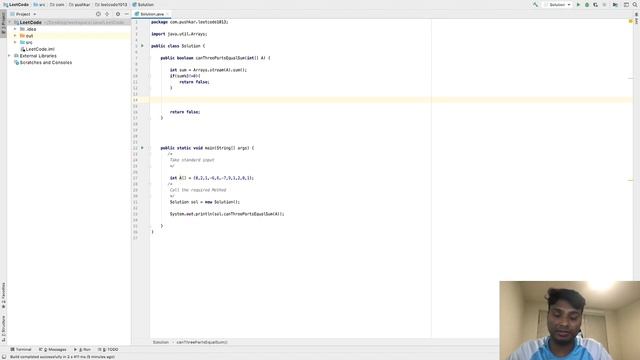Open the Solution run configuration dropdown

coord(558,4)
